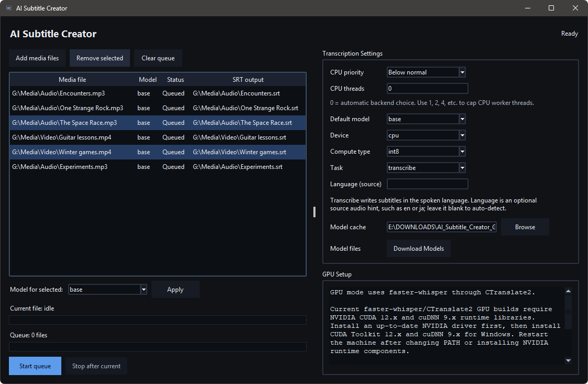Image resolution: width=588 pixels, height=384 pixels.
Task: Clear the queue
Action: (x=158, y=58)
